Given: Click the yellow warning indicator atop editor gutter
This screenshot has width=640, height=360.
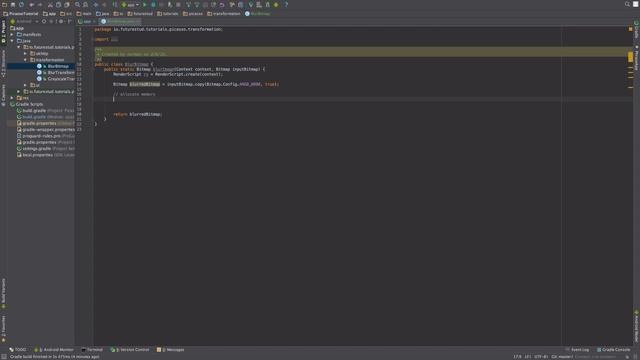Looking at the screenshot, I should tap(630, 29).
